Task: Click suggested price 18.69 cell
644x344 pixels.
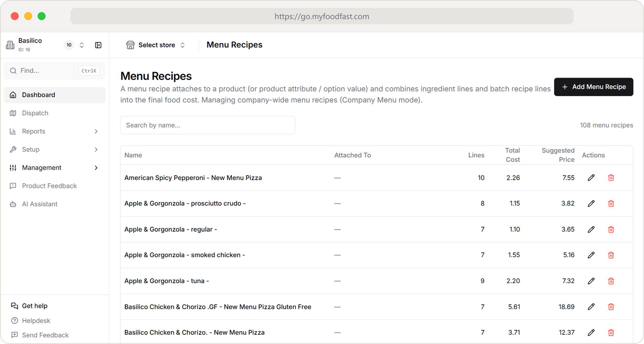Action: tap(566, 307)
